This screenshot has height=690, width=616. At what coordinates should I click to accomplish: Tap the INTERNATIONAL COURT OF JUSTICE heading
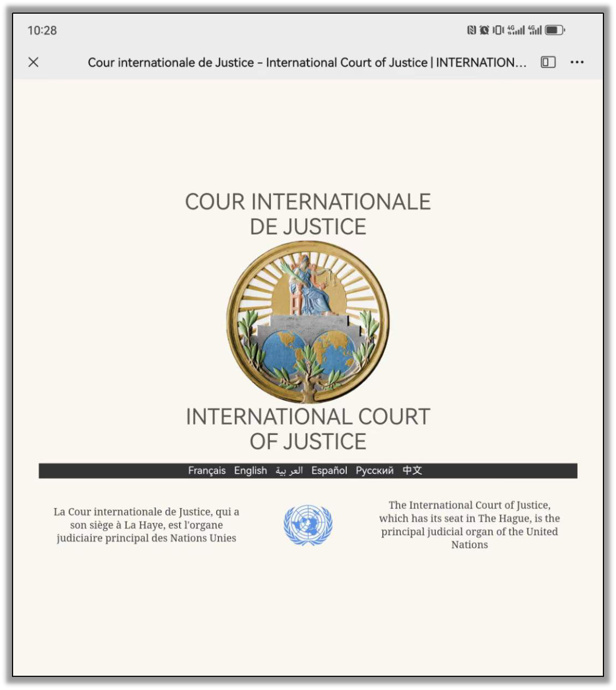click(308, 429)
